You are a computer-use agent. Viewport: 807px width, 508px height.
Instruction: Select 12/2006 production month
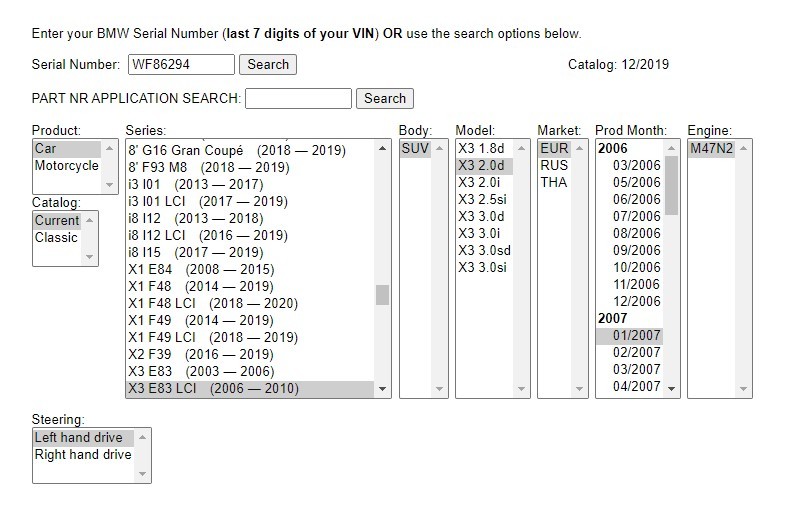tap(629, 302)
